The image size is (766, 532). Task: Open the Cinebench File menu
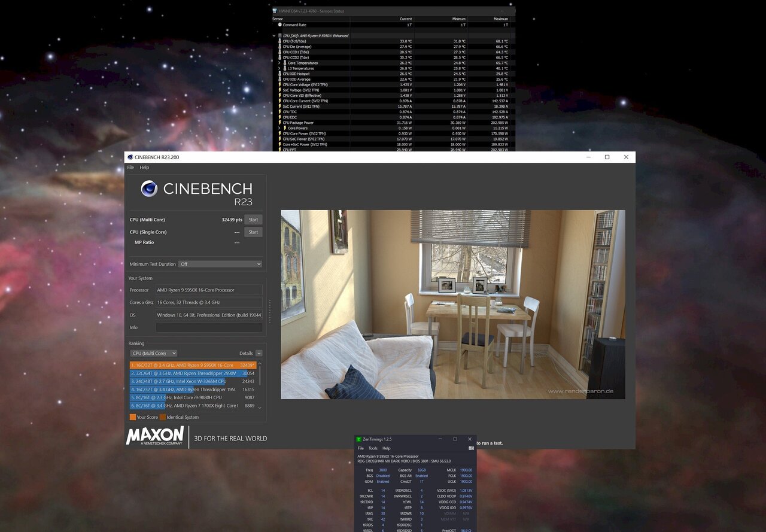click(130, 168)
